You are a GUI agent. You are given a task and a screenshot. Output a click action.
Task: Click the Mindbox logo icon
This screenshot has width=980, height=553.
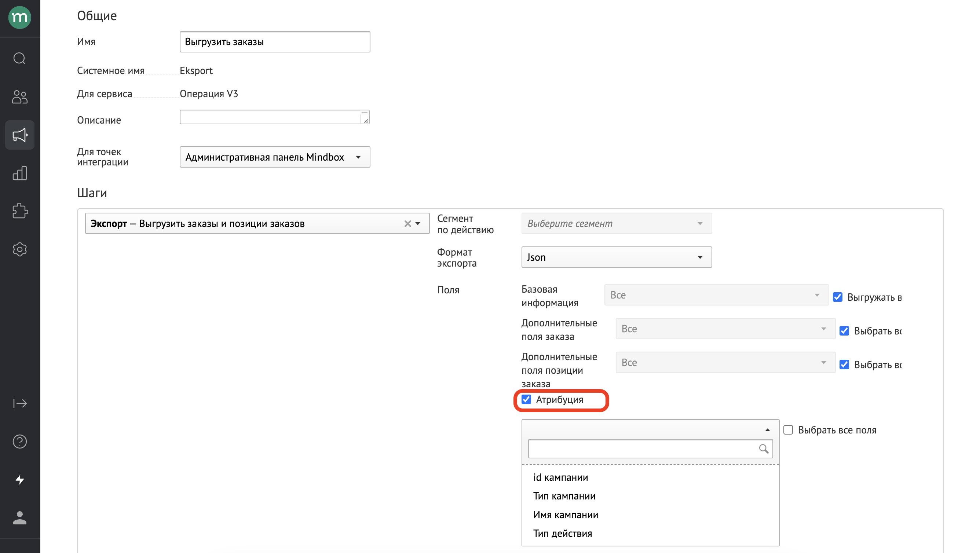click(x=20, y=18)
